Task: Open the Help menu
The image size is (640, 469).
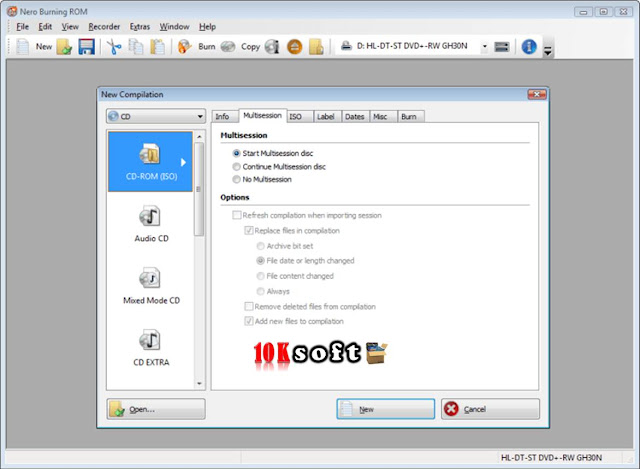Action: click(x=207, y=27)
